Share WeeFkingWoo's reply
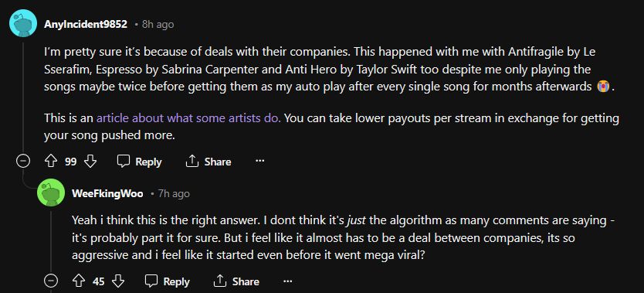Image resolution: width=644 pixels, height=293 pixels. click(236, 281)
